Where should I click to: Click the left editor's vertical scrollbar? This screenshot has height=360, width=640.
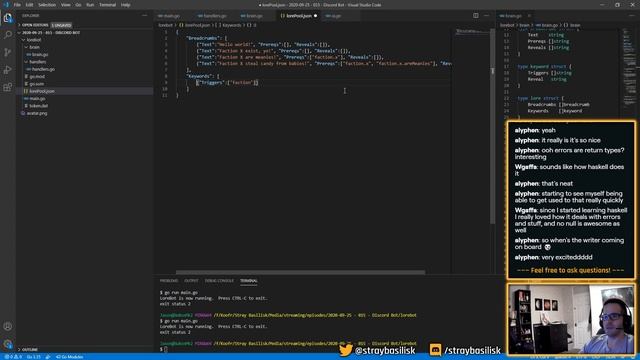coord(492,127)
